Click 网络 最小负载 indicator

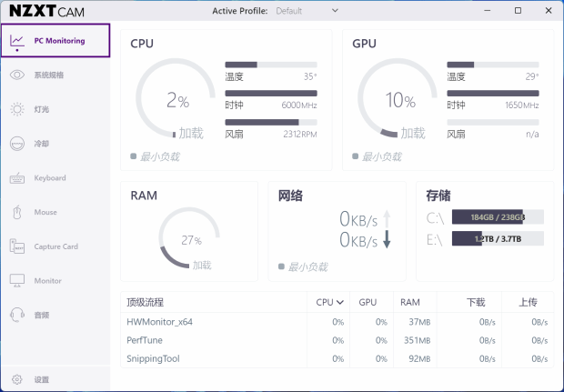[x=303, y=266]
